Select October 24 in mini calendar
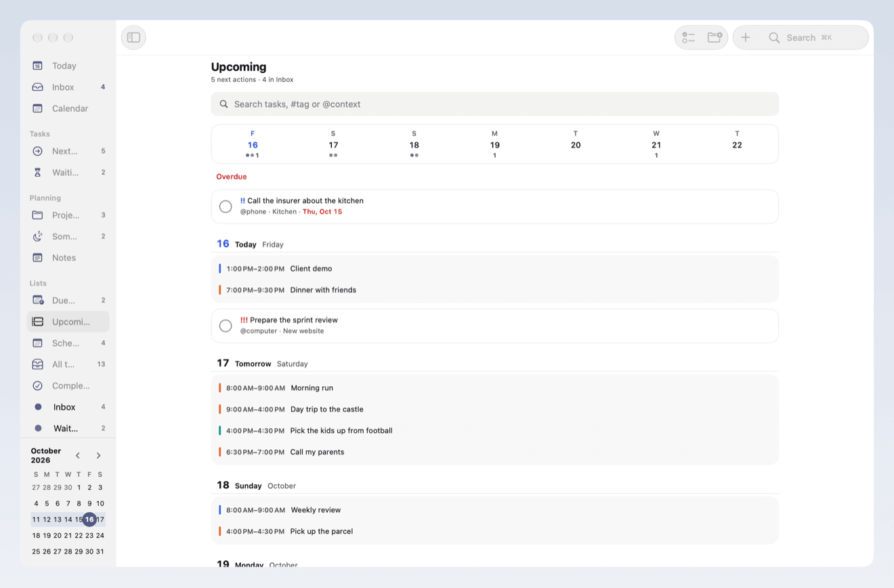The height and width of the screenshot is (588, 894). tap(100, 535)
